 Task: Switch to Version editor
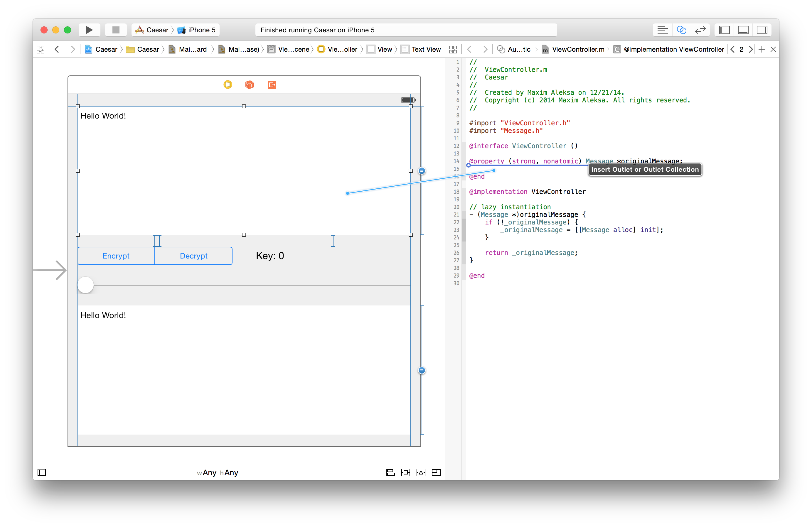(700, 30)
